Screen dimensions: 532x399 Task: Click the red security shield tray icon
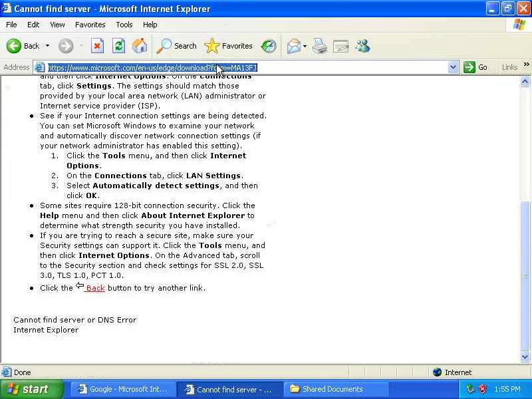tap(483, 389)
